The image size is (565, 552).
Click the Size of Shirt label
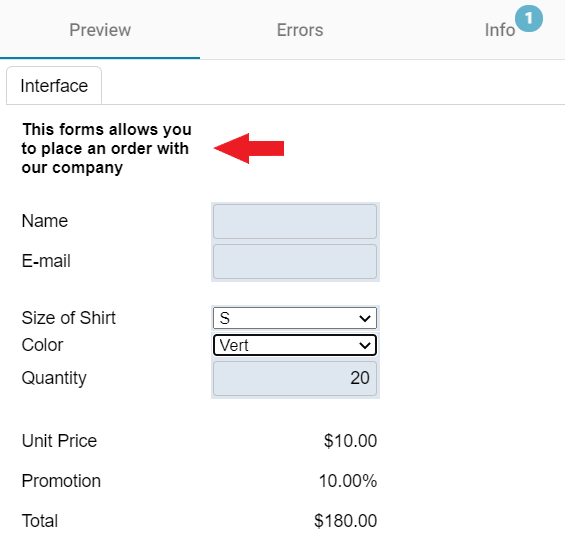[68, 318]
